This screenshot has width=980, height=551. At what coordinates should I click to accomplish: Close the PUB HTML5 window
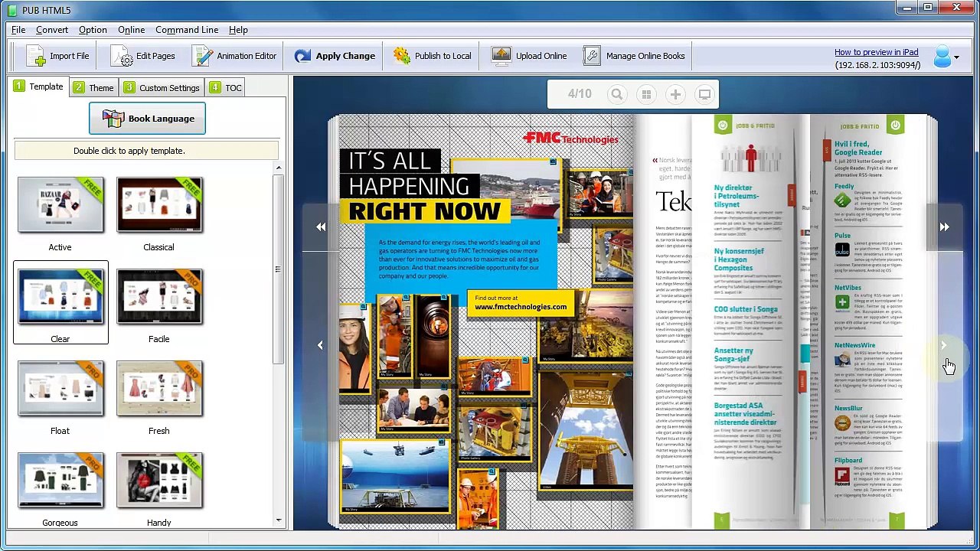[x=957, y=8]
